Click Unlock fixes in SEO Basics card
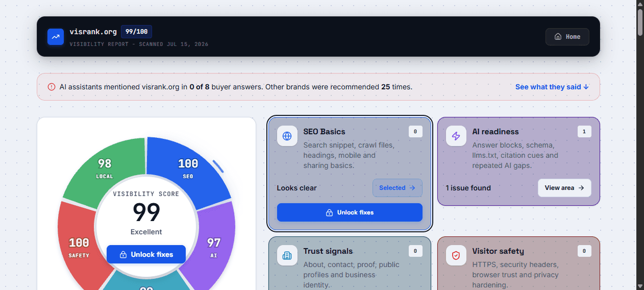Screen dimensions: 644x290 click(x=350, y=212)
